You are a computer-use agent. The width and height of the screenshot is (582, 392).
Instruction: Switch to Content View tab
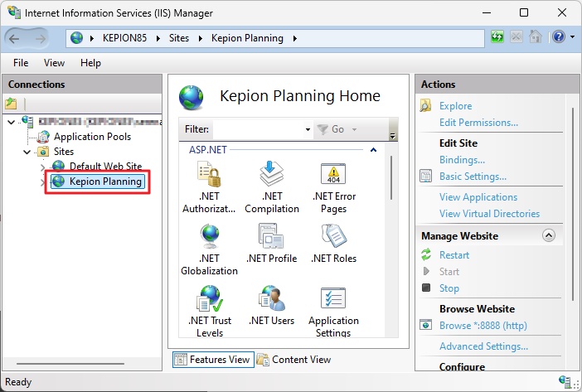tap(294, 360)
